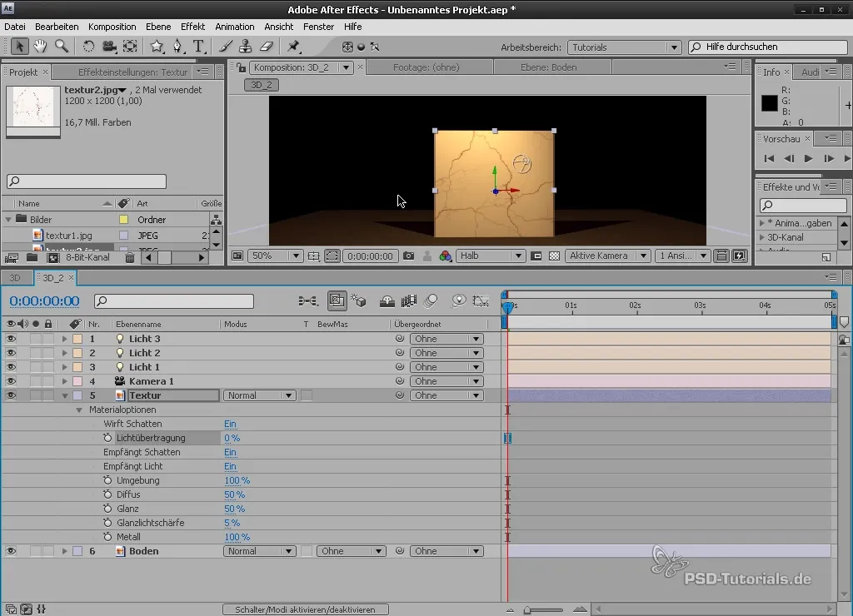This screenshot has height=616, width=853.
Task: Click the texture2.jpg thumbnail preview
Action: coord(33,107)
